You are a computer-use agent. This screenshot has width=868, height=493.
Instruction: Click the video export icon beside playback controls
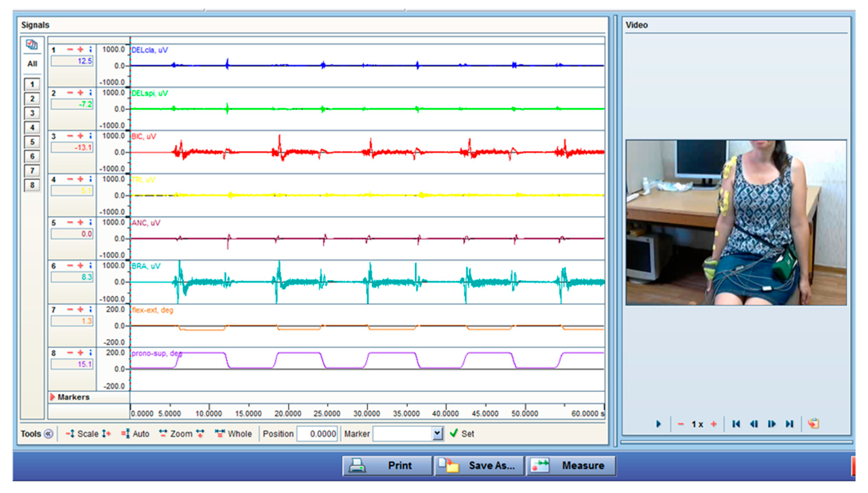[813, 424]
